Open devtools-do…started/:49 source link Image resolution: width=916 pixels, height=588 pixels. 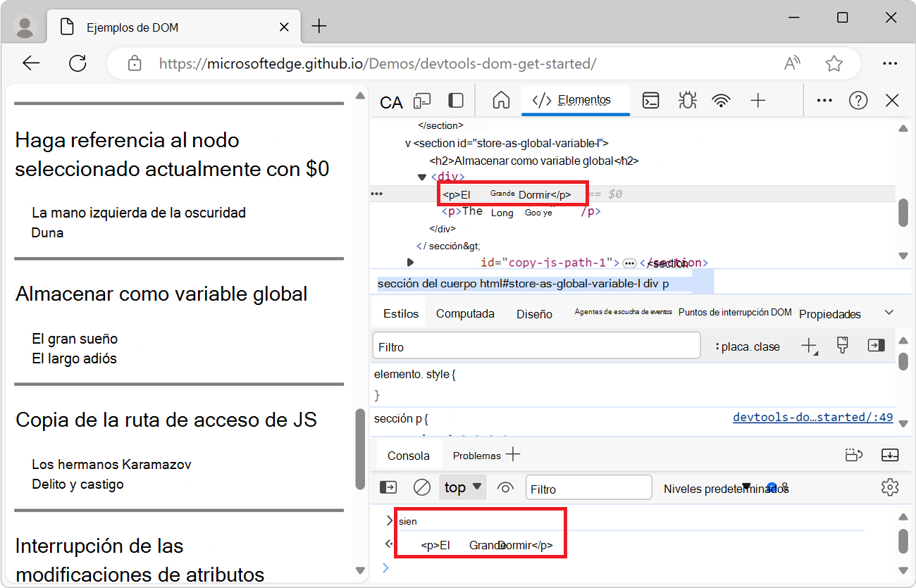[812, 418]
